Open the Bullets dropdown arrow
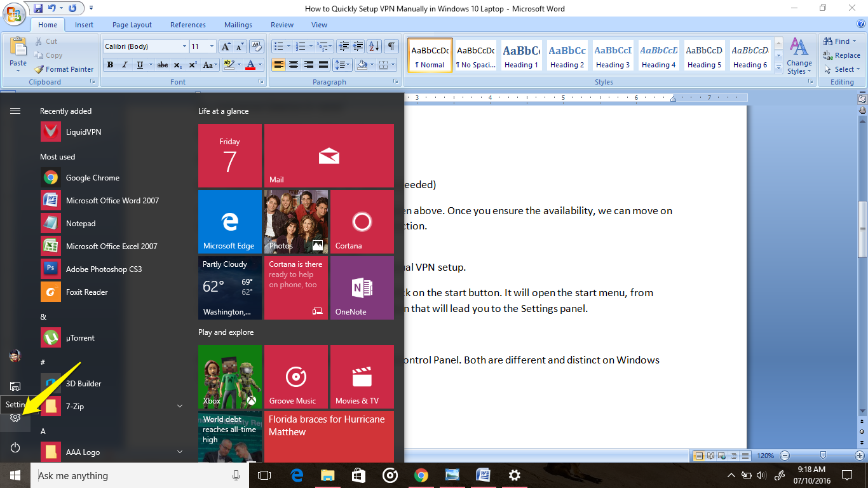This screenshot has width=868, height=488. coord(289,46)
